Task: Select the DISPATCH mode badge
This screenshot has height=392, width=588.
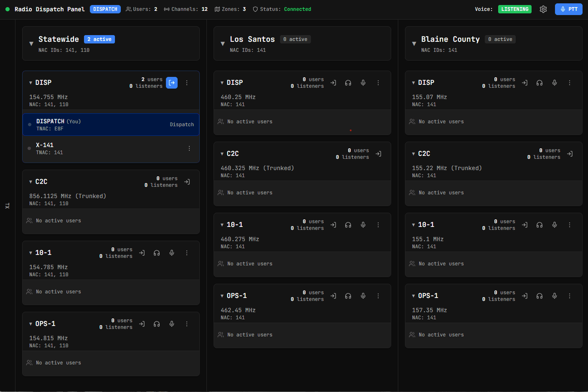Action: 105,9
